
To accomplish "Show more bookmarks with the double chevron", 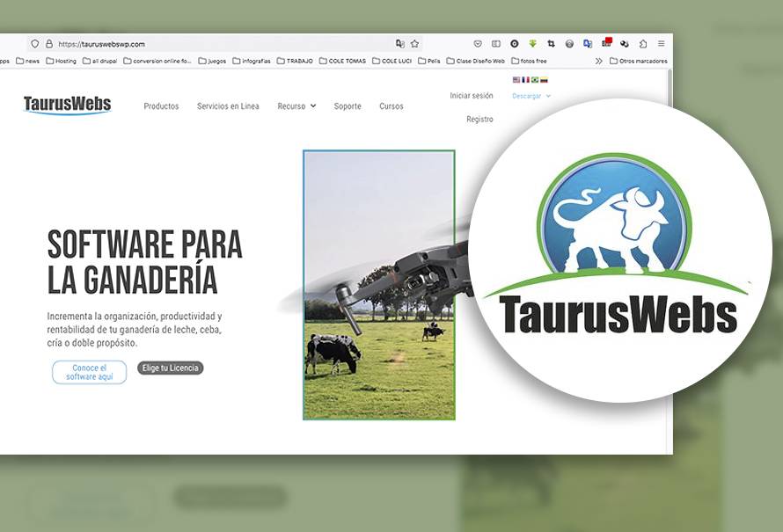I will [599, 61].
